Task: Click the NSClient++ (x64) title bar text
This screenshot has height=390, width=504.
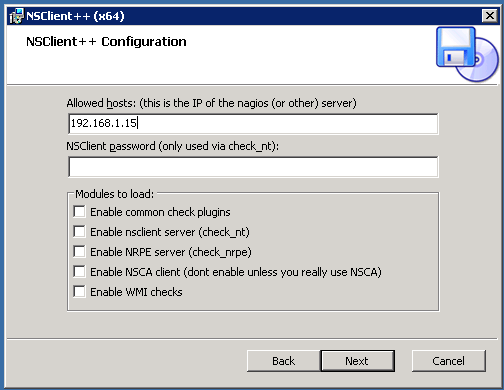Action: [x=75, y=16]
